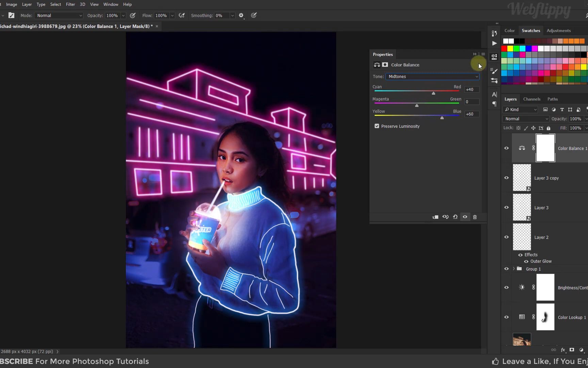Hide the Layer 2 layer visibility eye
Image resolution: width=588 pixels, height=368 pixels.
click(506, 237)
